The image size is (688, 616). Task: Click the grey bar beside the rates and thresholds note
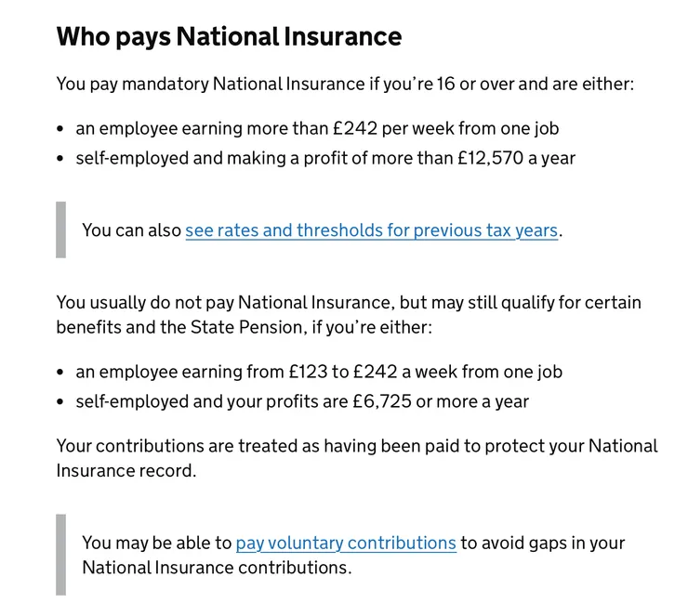pyautogui.click(x=61, y=229)
